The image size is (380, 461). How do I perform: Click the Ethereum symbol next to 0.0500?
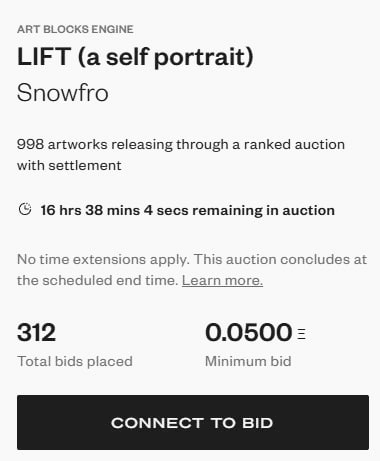pyautogui.click(x=302, y=334)
